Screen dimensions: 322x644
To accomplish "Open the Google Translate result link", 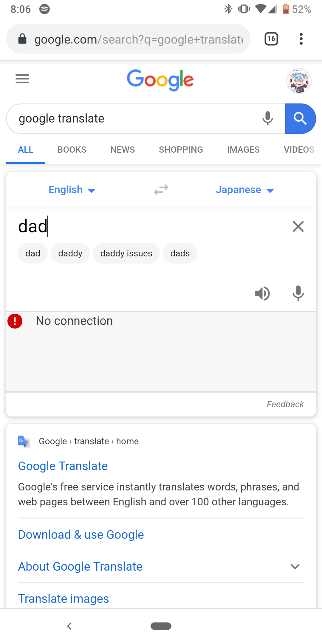I will [x=63, y=466].
